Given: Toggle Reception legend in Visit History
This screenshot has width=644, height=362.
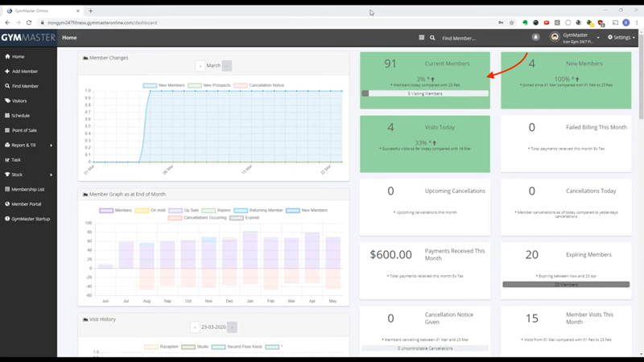Looking at the screenshot, I should [162, 347].
